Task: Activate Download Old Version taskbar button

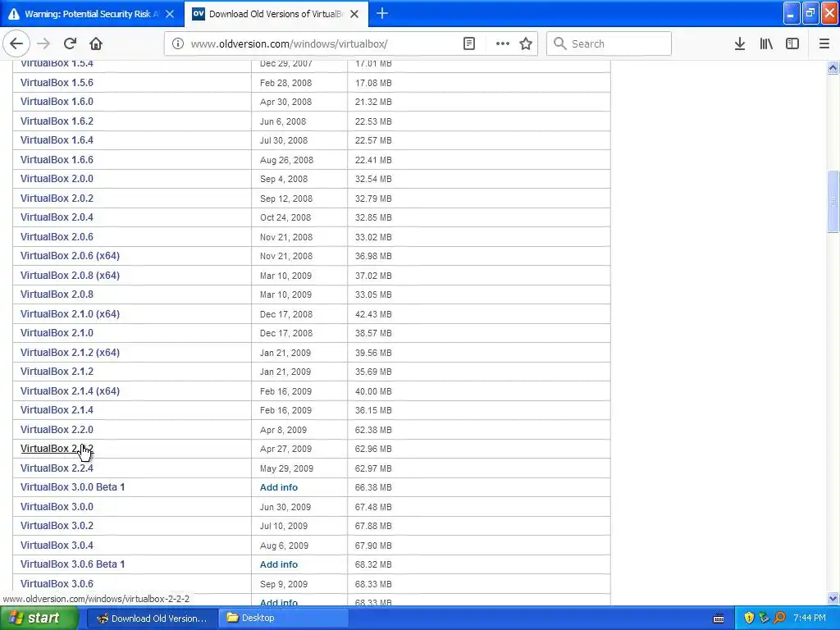Action: 152,619
